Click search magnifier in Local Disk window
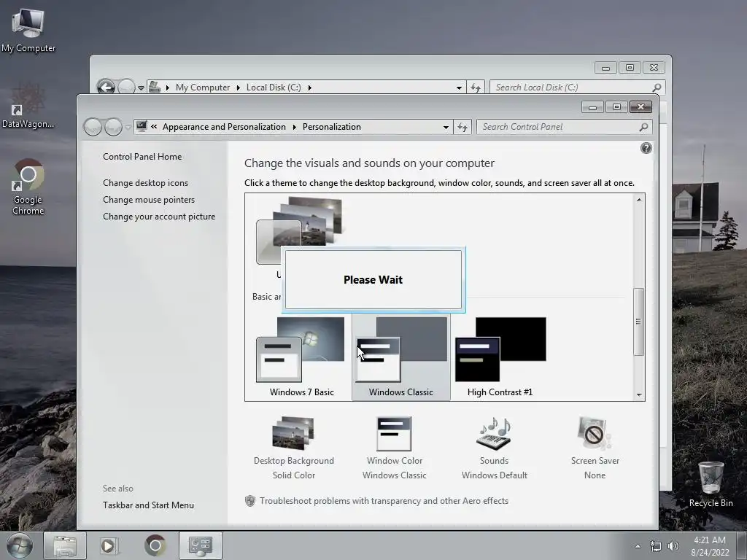747x560 pixels. (x=657, y=87)
